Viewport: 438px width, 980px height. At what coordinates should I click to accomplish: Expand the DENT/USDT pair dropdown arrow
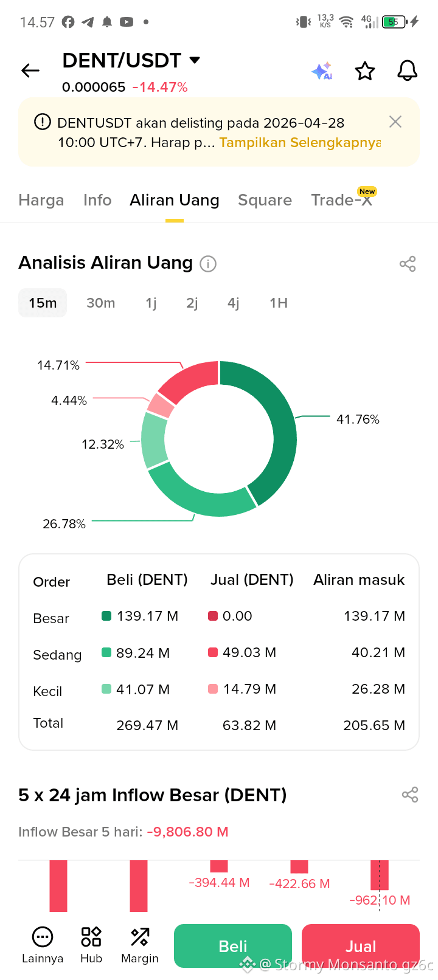(x=195, y=60)
